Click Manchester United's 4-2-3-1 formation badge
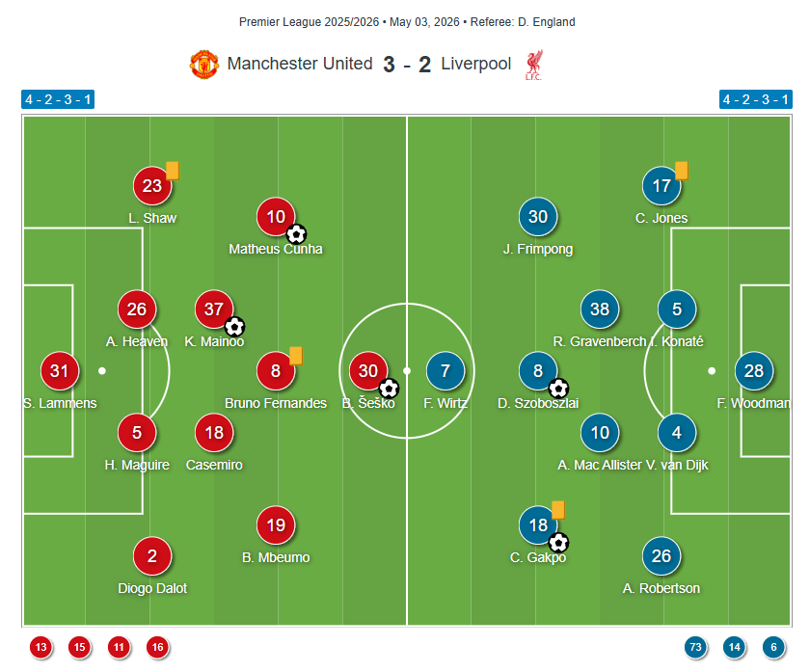This screenshot has width=810, height=672. point(58,99)
